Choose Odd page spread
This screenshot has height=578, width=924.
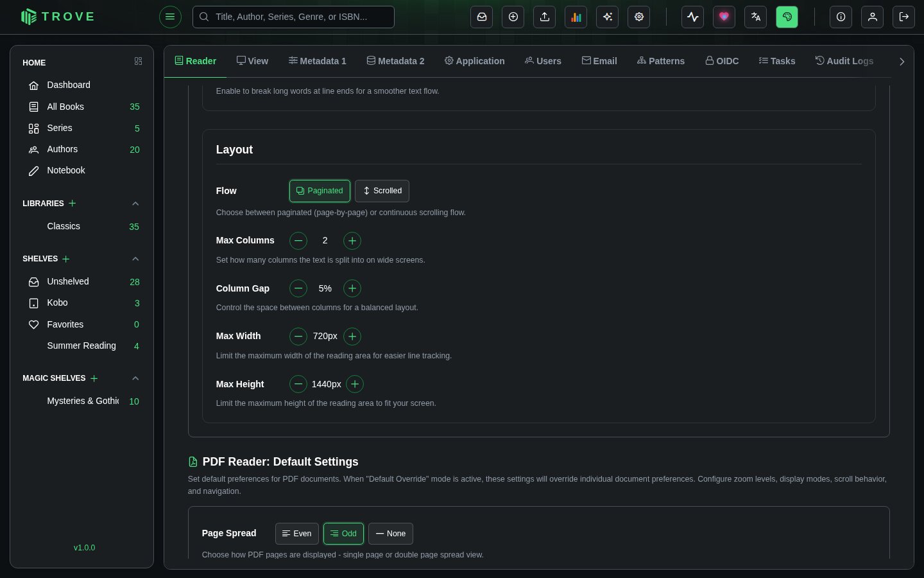point(343,534)
